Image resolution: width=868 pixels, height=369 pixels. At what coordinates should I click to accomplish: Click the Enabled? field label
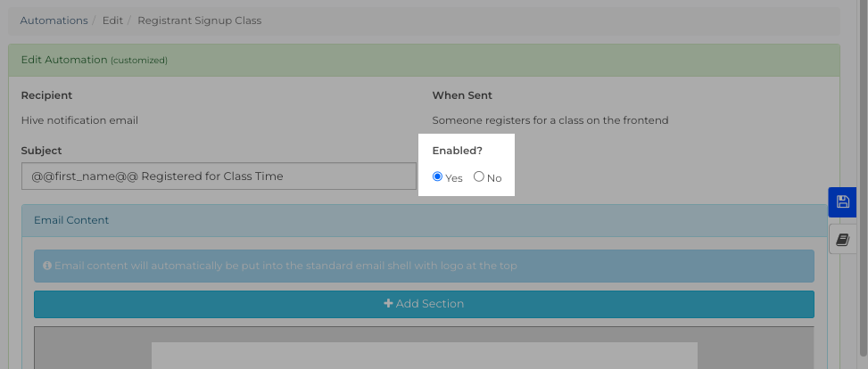click(458, 151)
